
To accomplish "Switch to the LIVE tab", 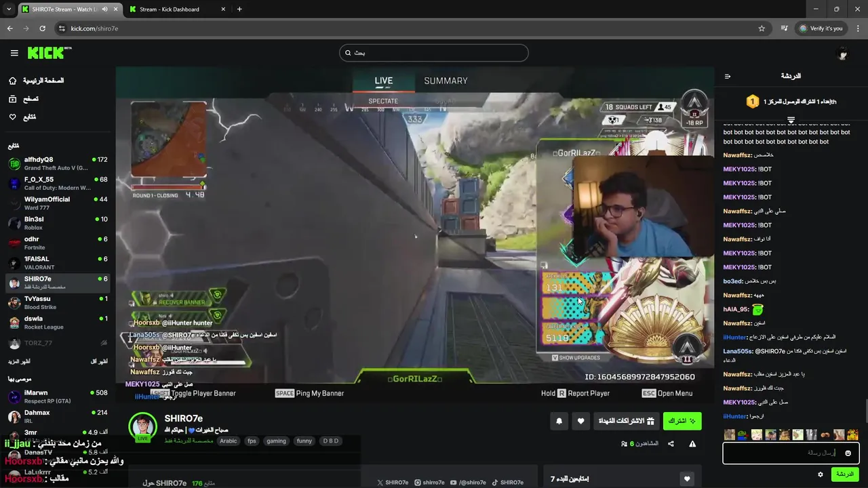I will click(384, 81).
